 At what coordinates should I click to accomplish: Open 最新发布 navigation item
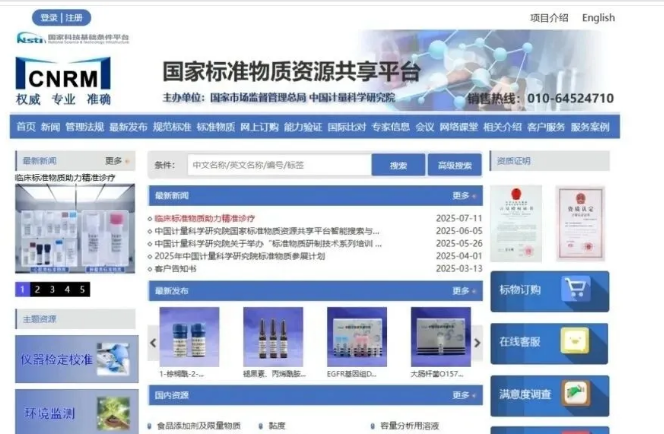(x=128, y=127)
